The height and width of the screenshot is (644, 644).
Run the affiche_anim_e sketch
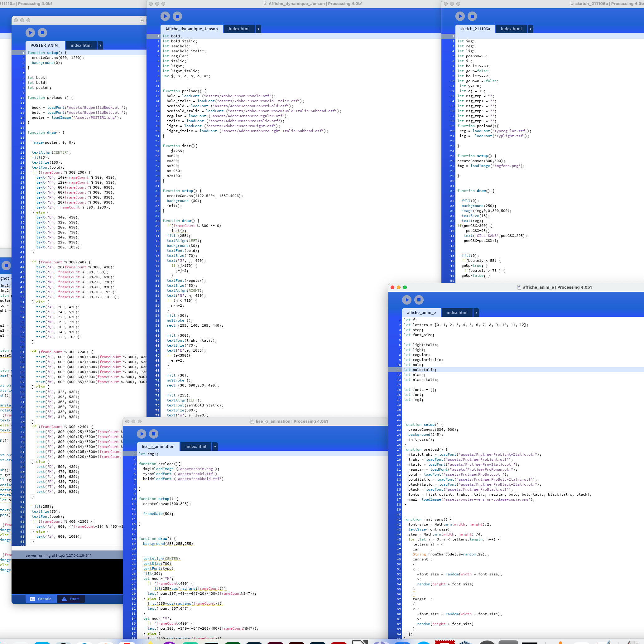407,300
